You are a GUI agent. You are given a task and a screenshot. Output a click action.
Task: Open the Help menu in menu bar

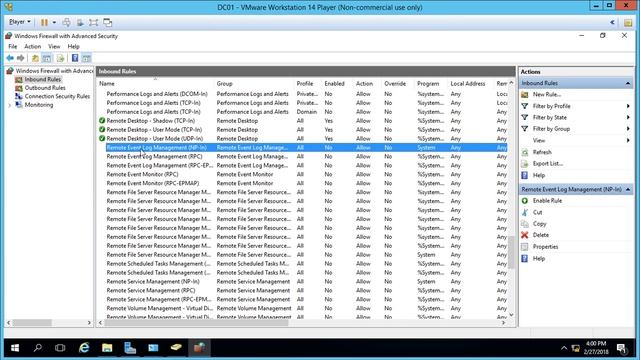[73, 47]
